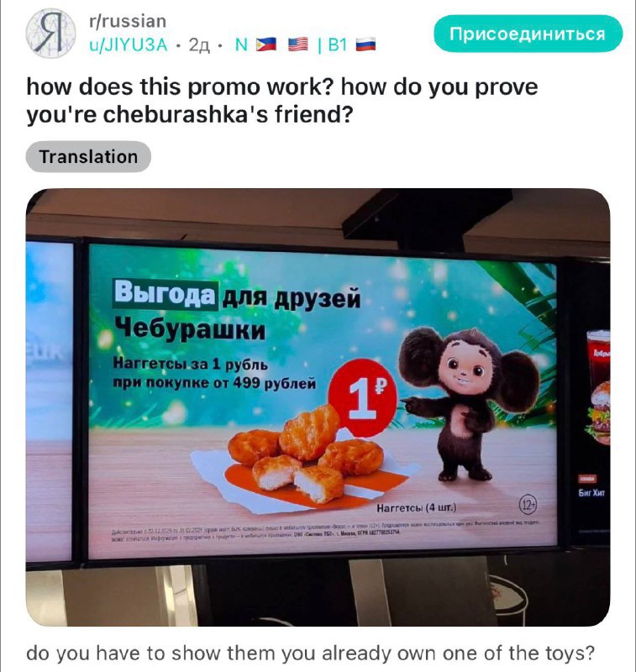Open the r/russian community avatar

pos(50,33)
